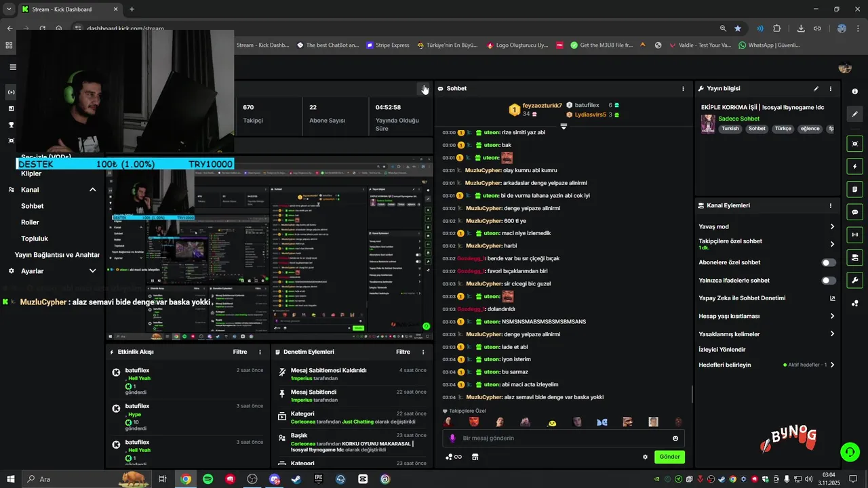This screenshot has height=488, width=868.
Task: Open Sohbet panel three-dot menu
Action: pos(683,89)
